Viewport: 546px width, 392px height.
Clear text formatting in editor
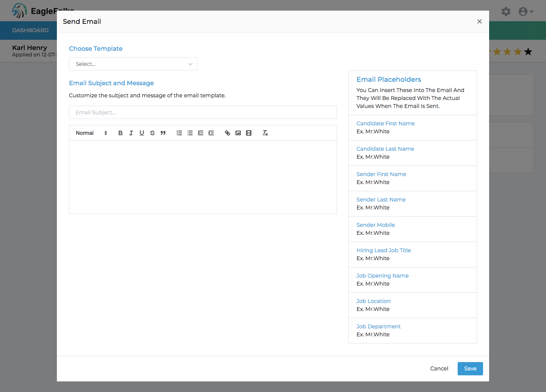(x=265, y=133)
